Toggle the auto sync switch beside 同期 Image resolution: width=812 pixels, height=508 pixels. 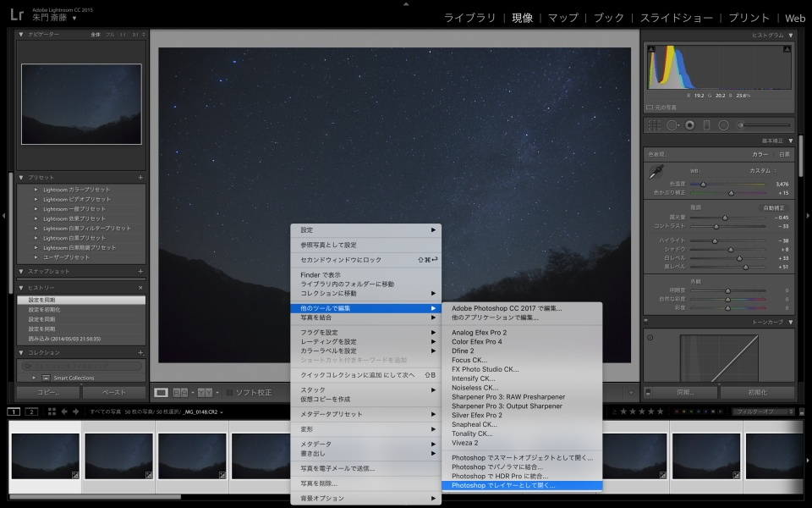coord(648,392)
